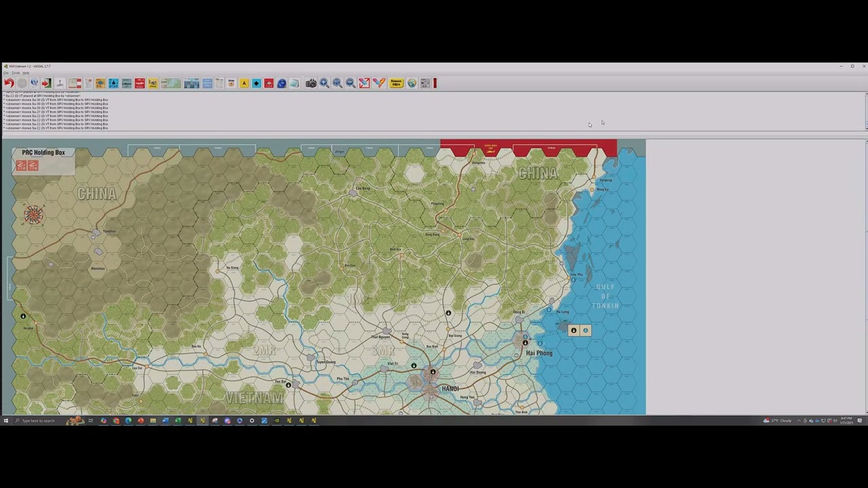Click the chat log vertical scrollbar
The image size is (868, 488).
pyautogui.click(x=866, y=112)
